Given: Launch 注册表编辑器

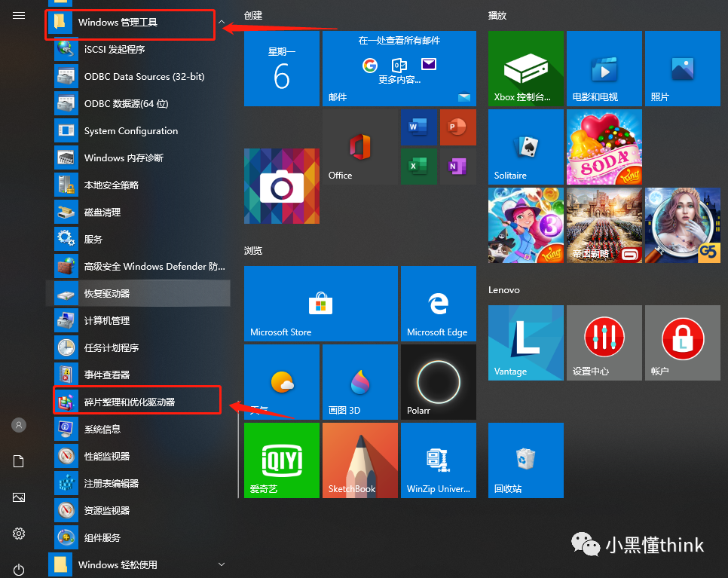Looking at the screenshot, I should tap(139, 483).
